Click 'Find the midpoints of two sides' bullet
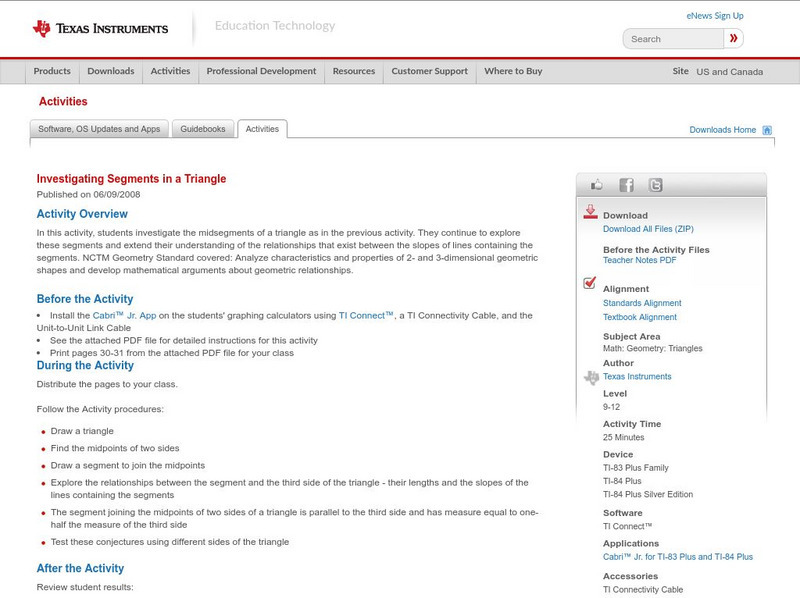 pyautogui.click(x=115, y=448)
